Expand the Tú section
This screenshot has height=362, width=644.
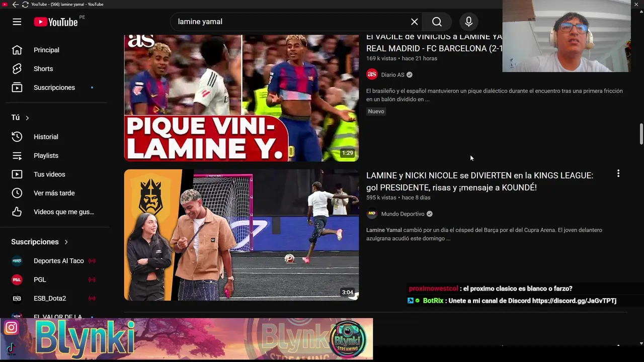(20, 118)
